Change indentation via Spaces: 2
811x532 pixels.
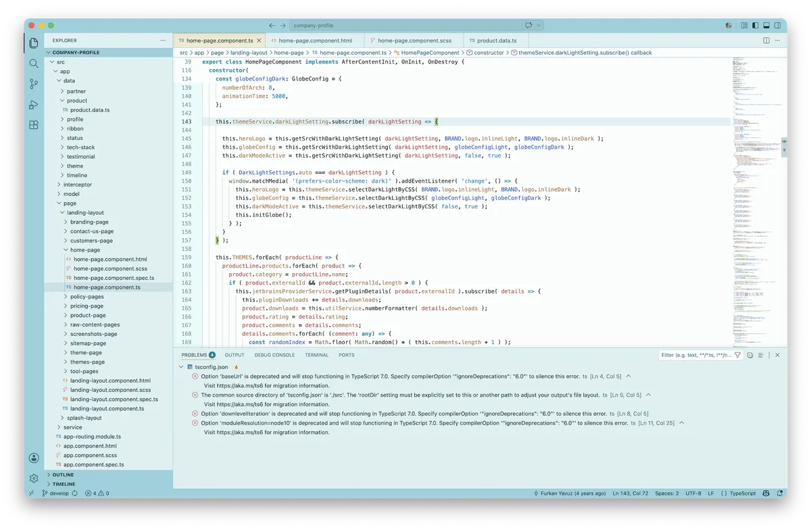[x=667, y=493]
